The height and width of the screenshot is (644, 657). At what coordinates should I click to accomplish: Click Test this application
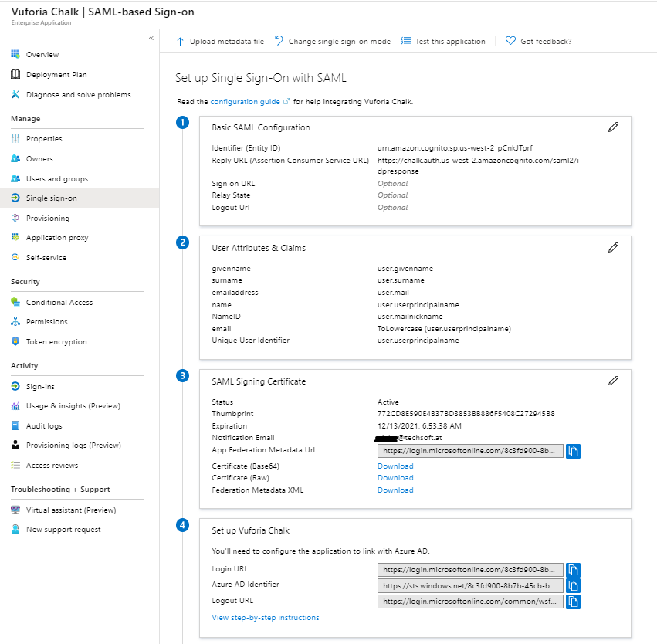(x=443, y=41)
